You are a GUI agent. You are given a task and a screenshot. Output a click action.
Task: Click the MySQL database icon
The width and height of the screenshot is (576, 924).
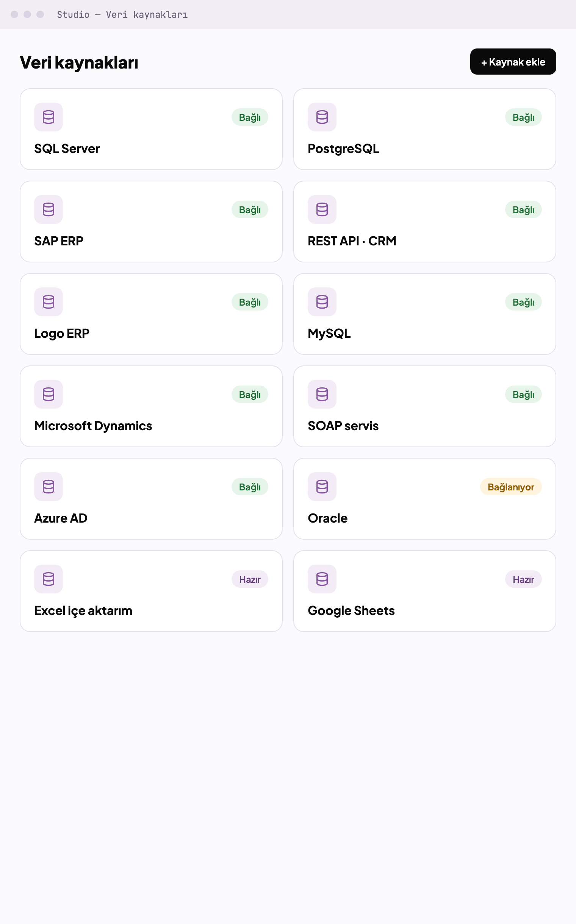point(322,302)
